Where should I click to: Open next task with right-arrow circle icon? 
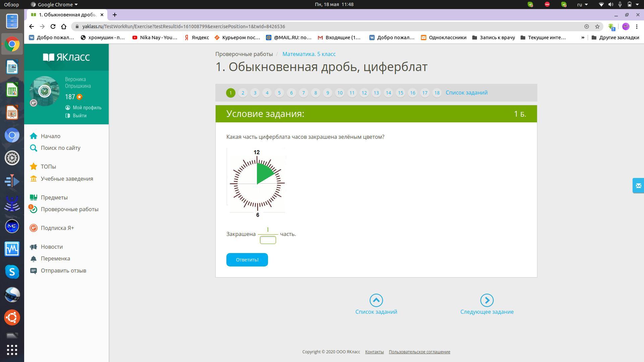pos(487,300)
